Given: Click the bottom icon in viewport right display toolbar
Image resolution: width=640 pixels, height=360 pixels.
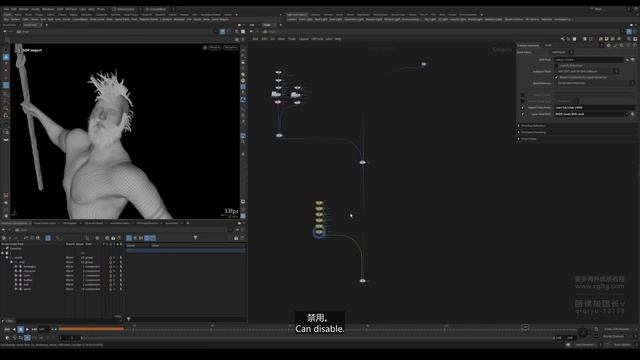Looking at the screenshot, I should 243,216.
